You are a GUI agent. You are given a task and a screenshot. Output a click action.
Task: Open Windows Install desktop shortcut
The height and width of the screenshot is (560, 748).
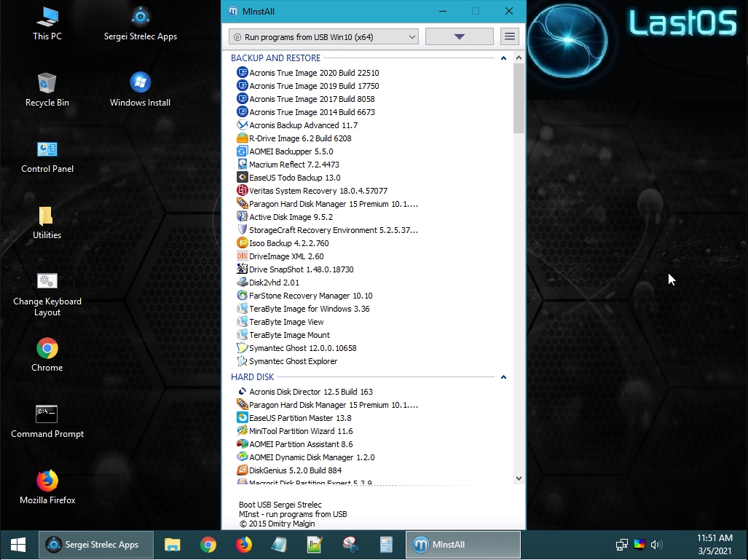141,89
